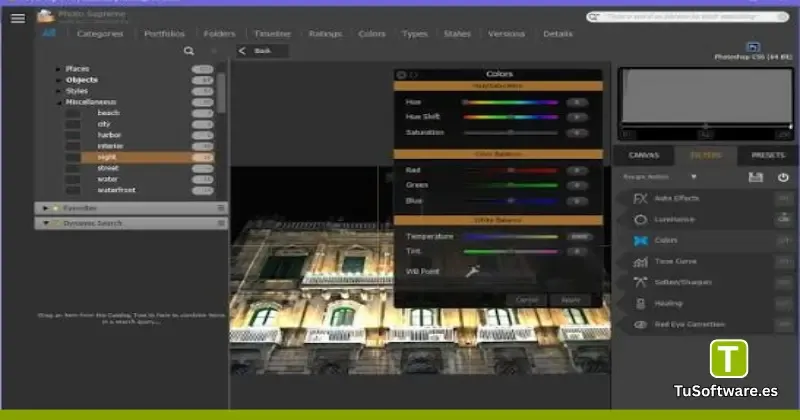
Task: Collapse the Dynamic Search panel
Action: pyautogui.click(x=45, y=223)
